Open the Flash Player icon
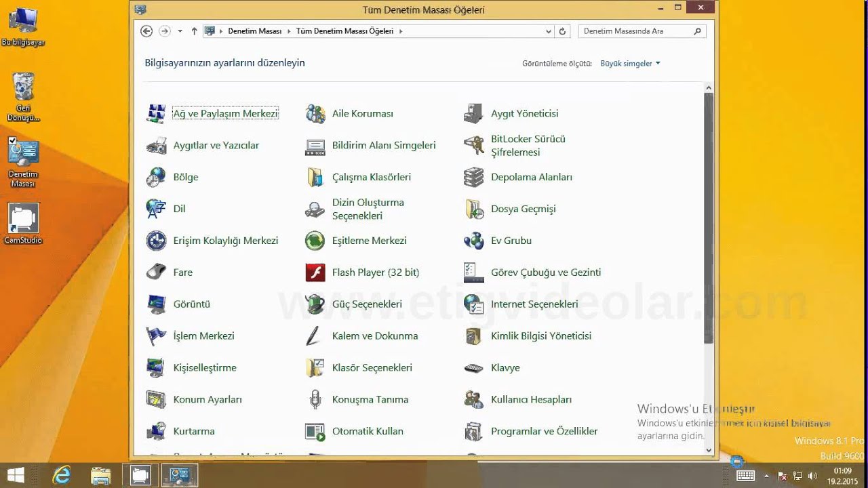The width and height of the screenshot is (868, 488). click(x=315, y=272)
